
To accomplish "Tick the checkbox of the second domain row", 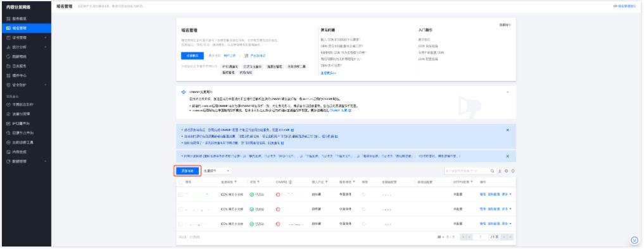I will click(x=180, y=209).
